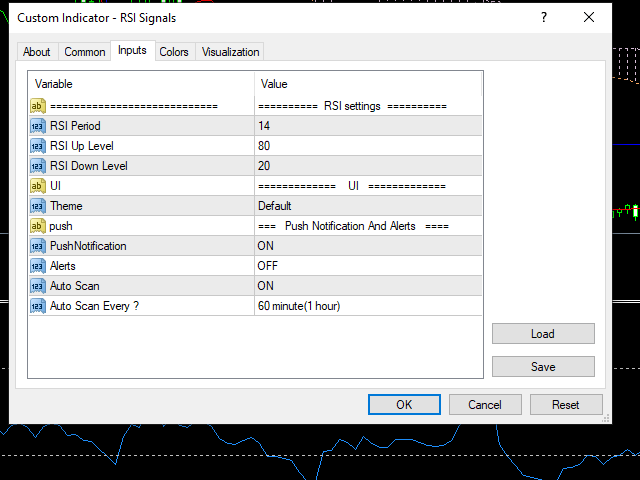Change the Auto Scan value ON
The height and width of the screenshot is (480, 640).
(368, 286)
